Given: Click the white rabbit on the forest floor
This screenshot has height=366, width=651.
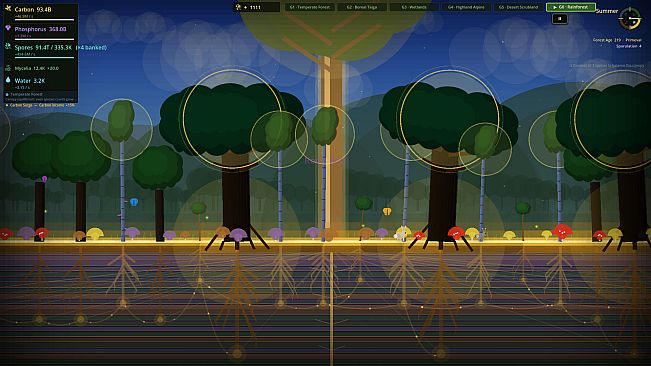Looking at the screenshot, I should (x=400, y=235).
